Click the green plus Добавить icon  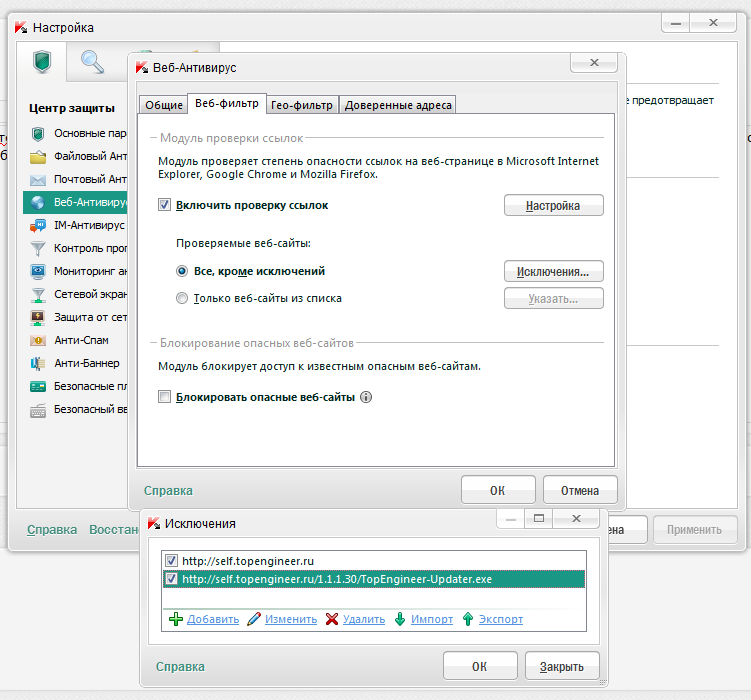click(x=176, y=619)
